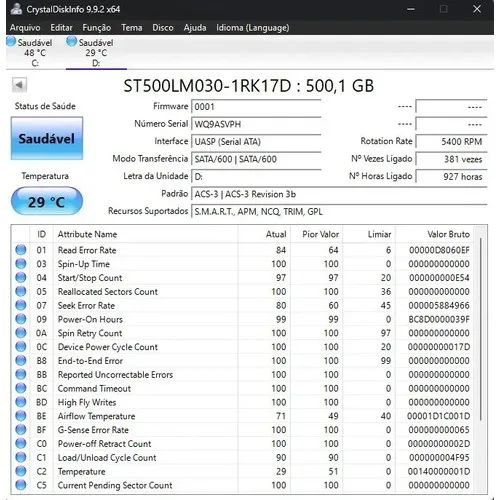This screenshot has height=500, width=500.
Task: Click the Letra da Unidade field
Action: click(x=256, y=176)
